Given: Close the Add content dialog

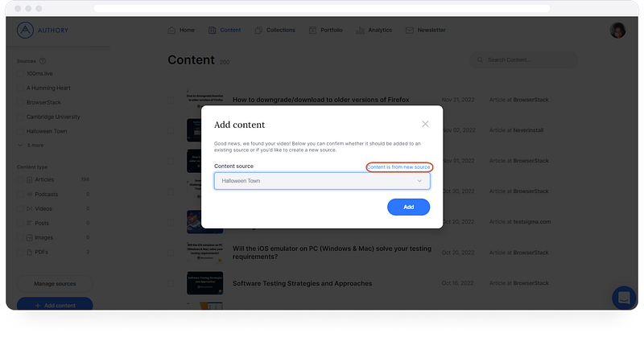Looking at the screenshot, I should (x=425, y=124).
